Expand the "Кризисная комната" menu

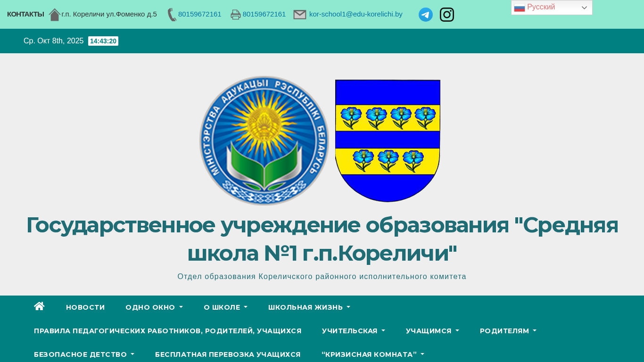click(373, 354)
